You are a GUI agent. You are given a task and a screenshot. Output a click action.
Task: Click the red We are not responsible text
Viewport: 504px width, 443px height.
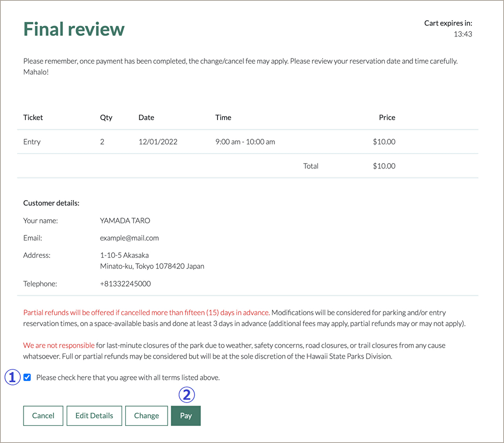[59, 345]
